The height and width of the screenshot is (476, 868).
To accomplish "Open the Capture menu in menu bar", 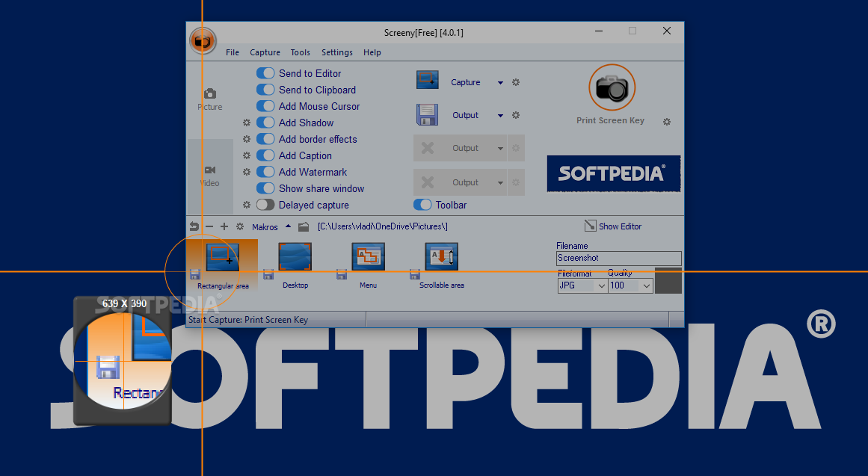I will 265,52.
